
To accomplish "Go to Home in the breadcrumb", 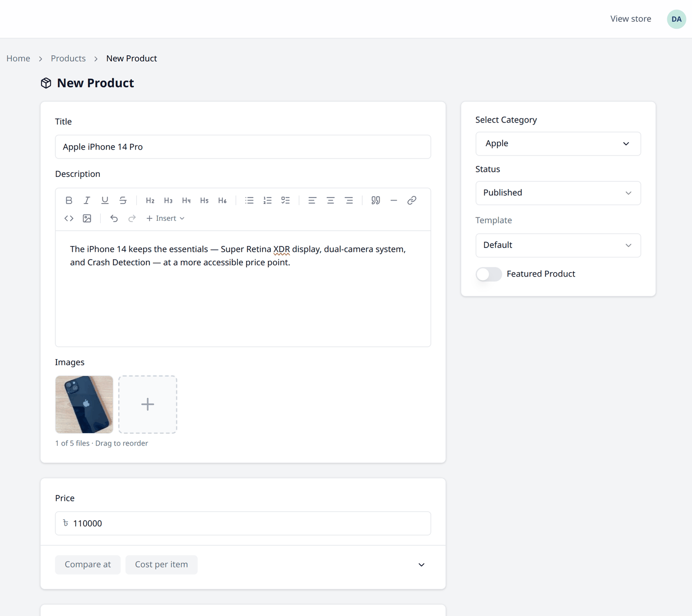I will [x=18, y=58].
